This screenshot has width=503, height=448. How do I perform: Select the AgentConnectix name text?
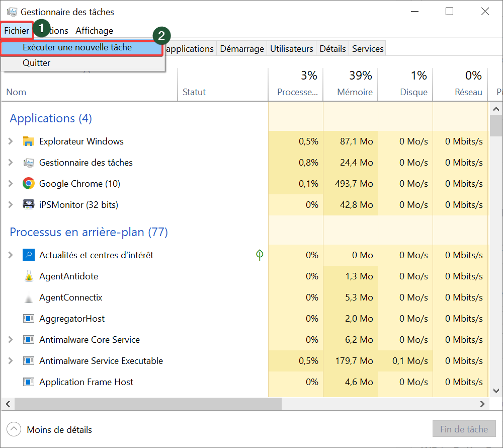click(x=70, y=297)
